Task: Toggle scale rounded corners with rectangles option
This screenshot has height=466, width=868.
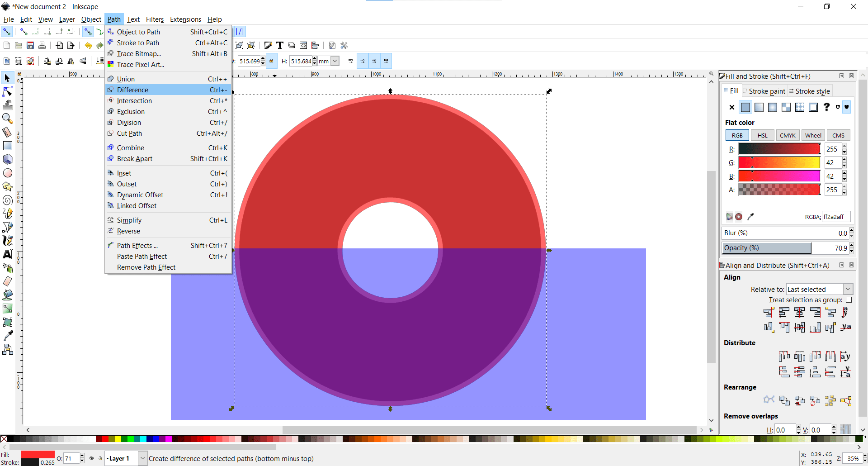Action: point(362,61)
